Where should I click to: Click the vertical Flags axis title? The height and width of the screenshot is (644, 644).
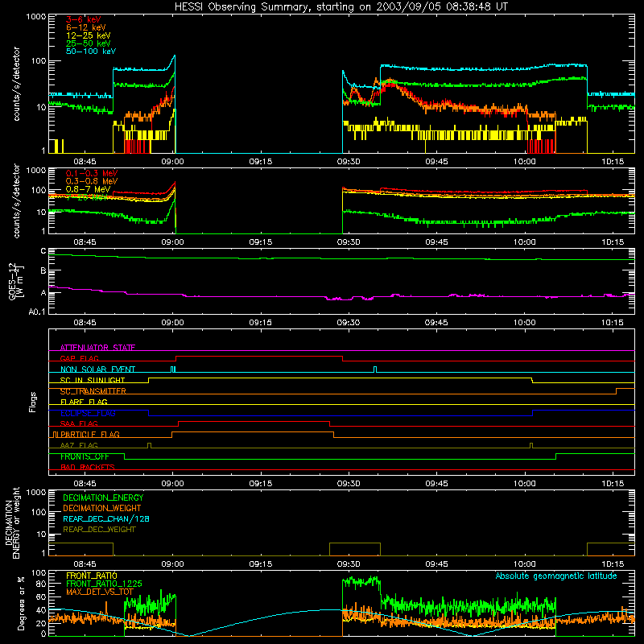pos(33,402)
